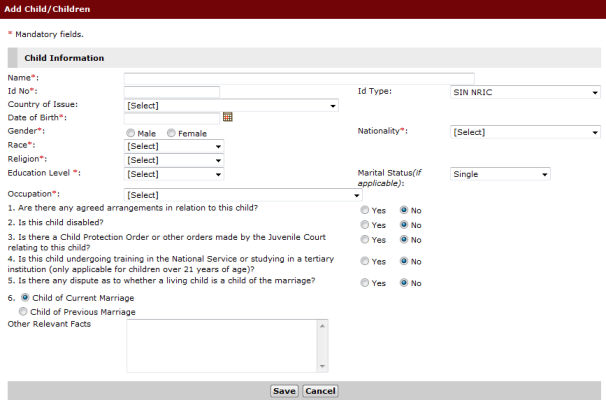This screenshot has width=606, height=400.
Task: Focus the Id No input field
Action: point(171,92)
